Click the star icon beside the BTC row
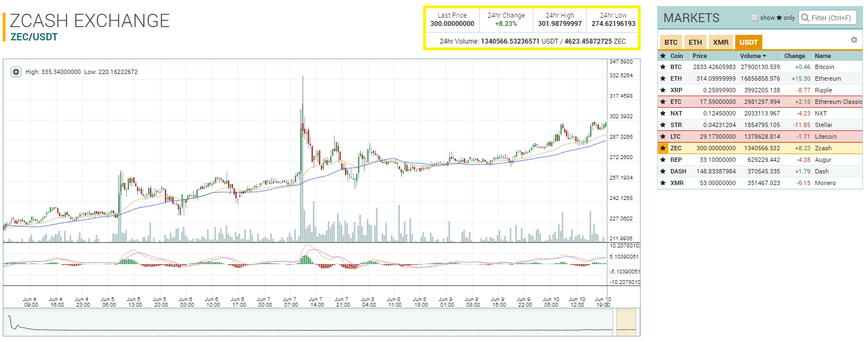The height and width of the screenshot is (342, 868). coord(663,67)
